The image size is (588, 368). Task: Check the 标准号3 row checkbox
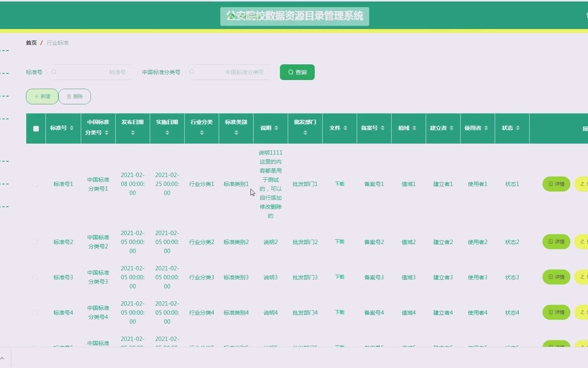pyautogui.click(x=35, y=277)
